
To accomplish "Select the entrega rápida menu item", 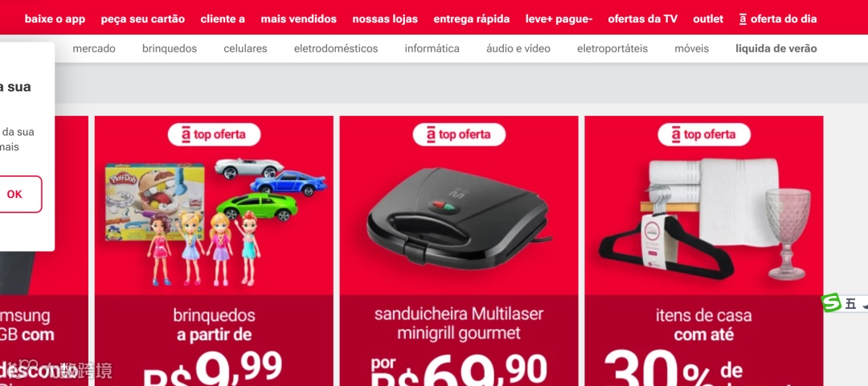I will click(x=472, y=18).
